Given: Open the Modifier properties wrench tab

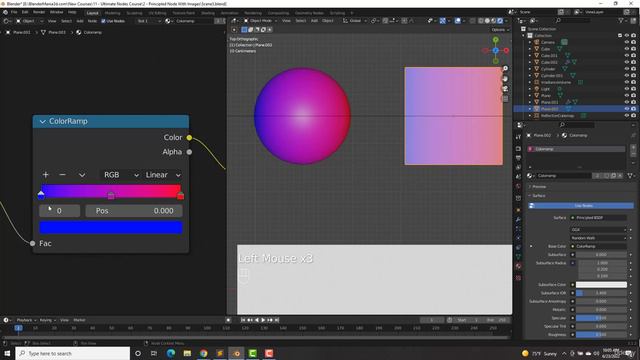Looking at the screenshot, I should click(x=518, y=220).
